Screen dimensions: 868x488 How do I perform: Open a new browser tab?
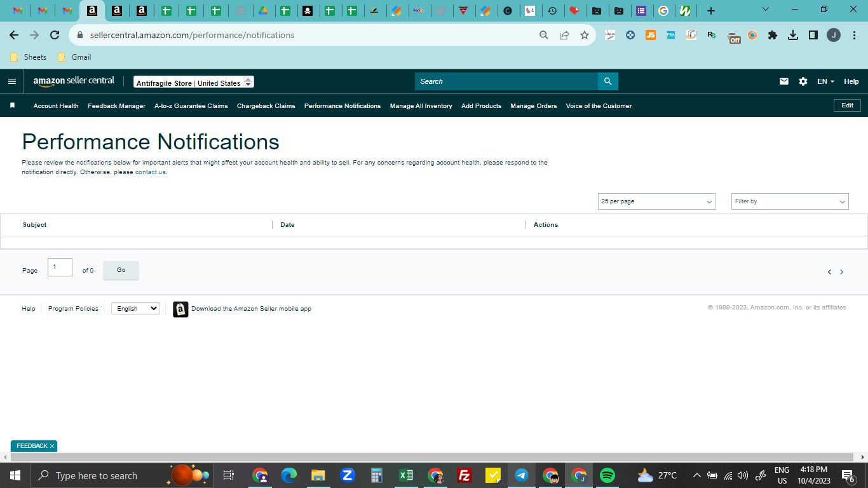[x=711, y=11]
